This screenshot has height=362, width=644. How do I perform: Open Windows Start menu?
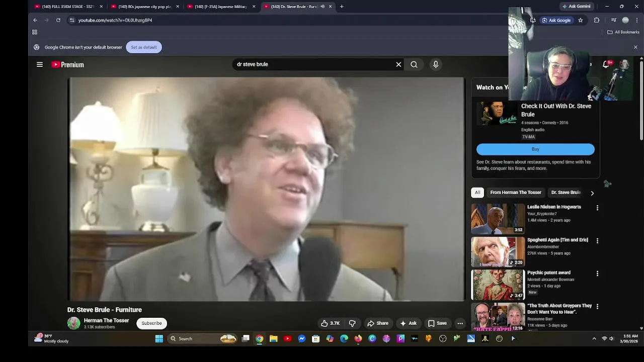click(159, 338)
